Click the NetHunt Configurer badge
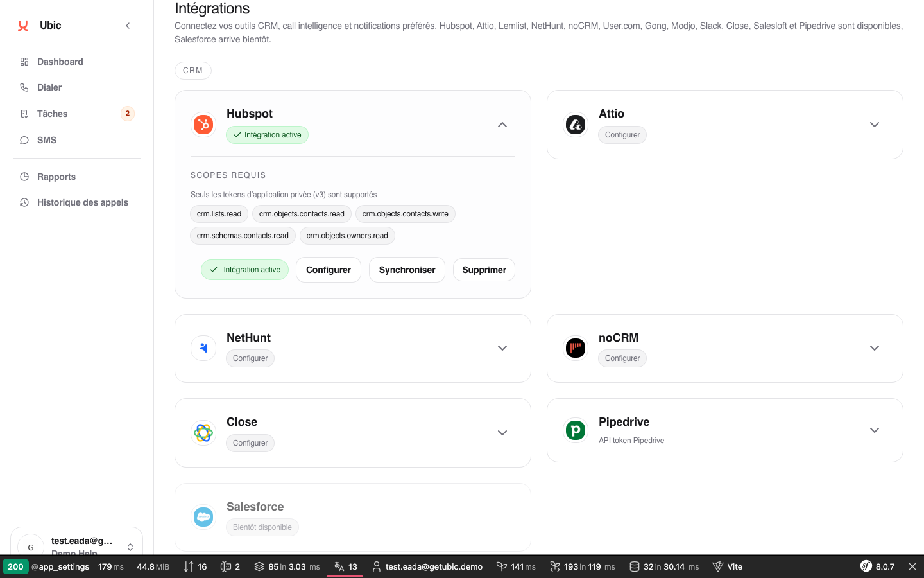Image resolution: width=924 pixels, height=578 pixels. click(x=250, y=358)
